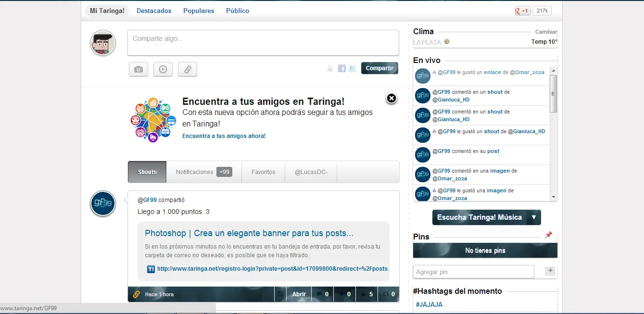This screenshot has height=314, width=644.
Task: Open GF99 avatar next to shared post
Action: 103,203
